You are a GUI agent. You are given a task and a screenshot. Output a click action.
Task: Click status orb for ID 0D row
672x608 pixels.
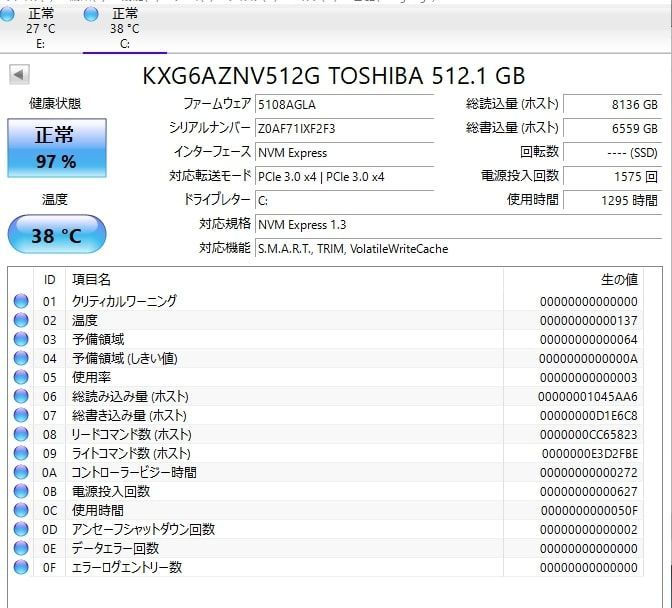(x=21, y=529)
